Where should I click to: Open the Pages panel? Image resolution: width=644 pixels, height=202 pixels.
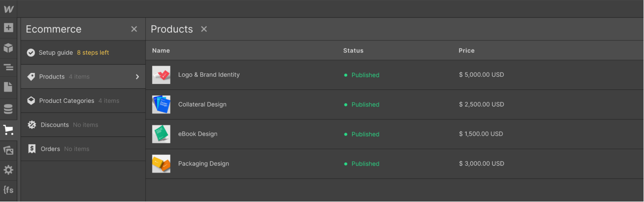click(x=8, y=87)
